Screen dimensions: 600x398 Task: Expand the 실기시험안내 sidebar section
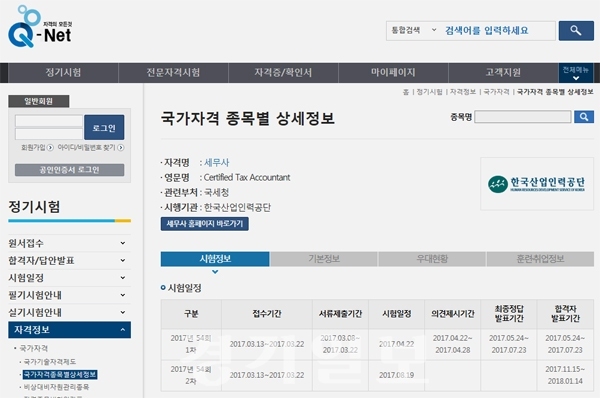pyautogui.click(x=69, y=312)
